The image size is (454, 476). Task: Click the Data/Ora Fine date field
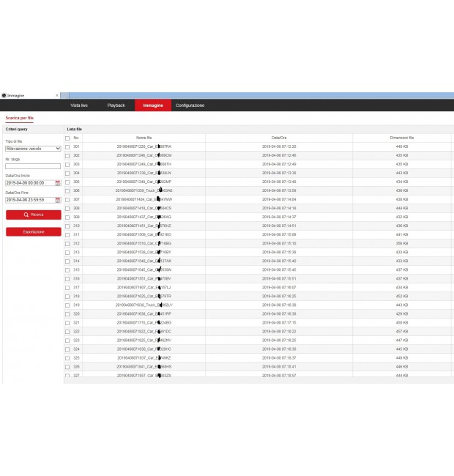(29, 200)
